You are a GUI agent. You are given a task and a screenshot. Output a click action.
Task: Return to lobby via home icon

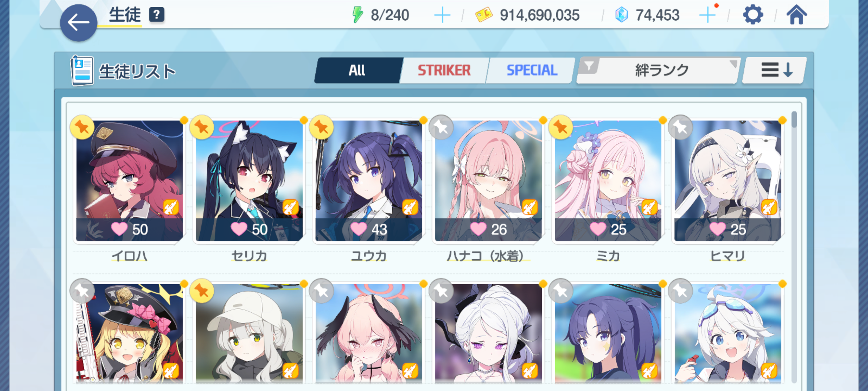click(x=796, y=15)
